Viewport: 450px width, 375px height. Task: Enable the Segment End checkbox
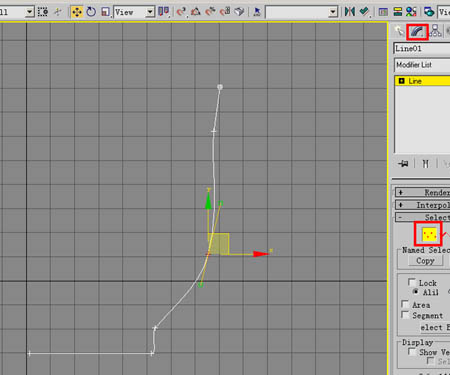[405, 315]
